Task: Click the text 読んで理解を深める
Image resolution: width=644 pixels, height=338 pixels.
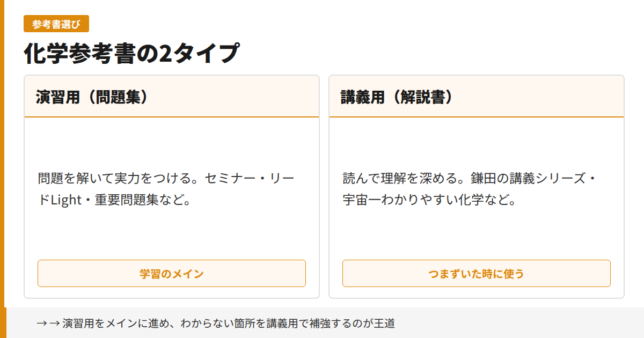Action: tap(400, 178)
